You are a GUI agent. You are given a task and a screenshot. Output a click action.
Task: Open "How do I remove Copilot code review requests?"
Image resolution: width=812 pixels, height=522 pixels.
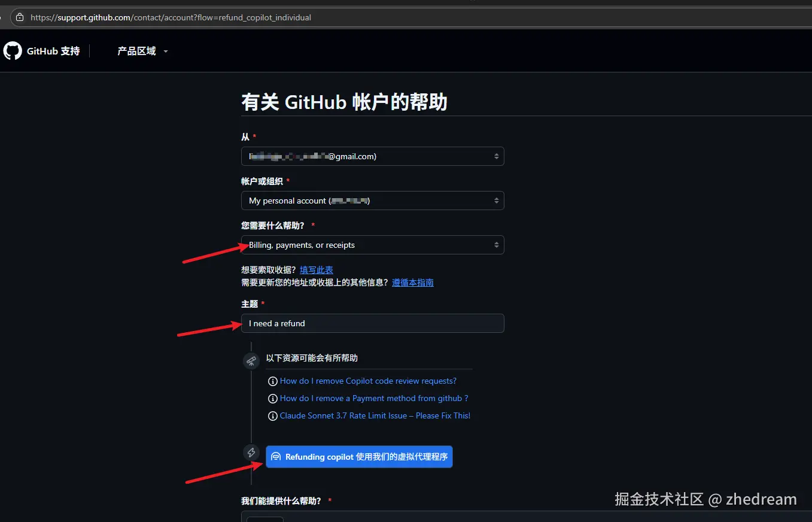pyautogui.click(x=368, y=381)
